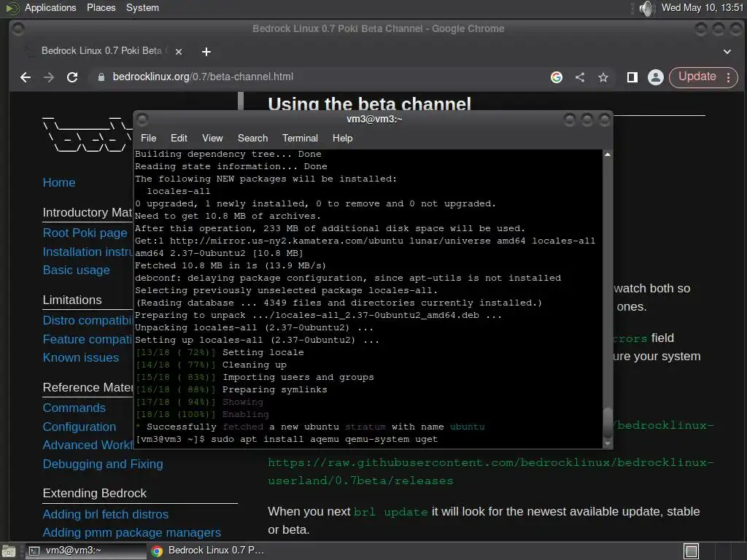747x560 pixels.
Task: Click the 'brl update' code text
Action: (391, 512)
